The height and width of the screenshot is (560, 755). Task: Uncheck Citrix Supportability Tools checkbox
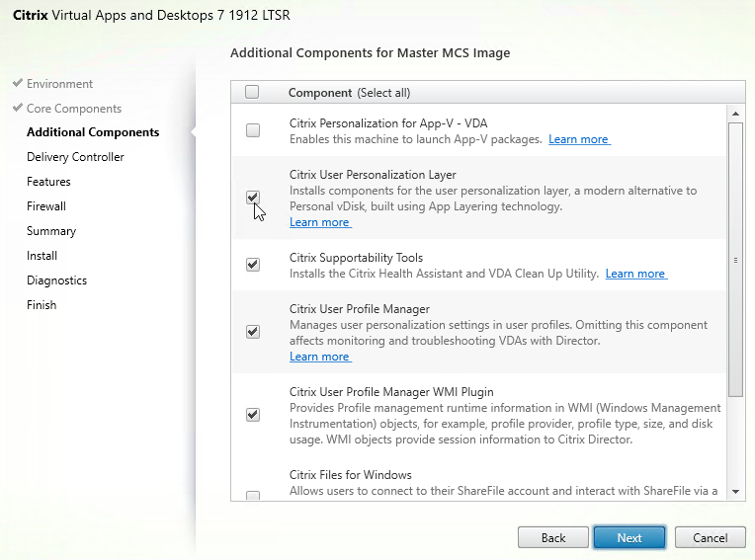253,265
